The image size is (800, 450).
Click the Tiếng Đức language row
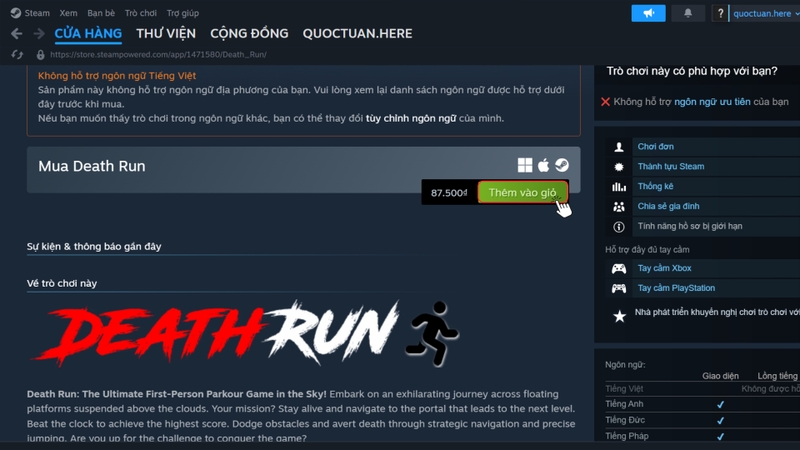[x=702, y=420]
